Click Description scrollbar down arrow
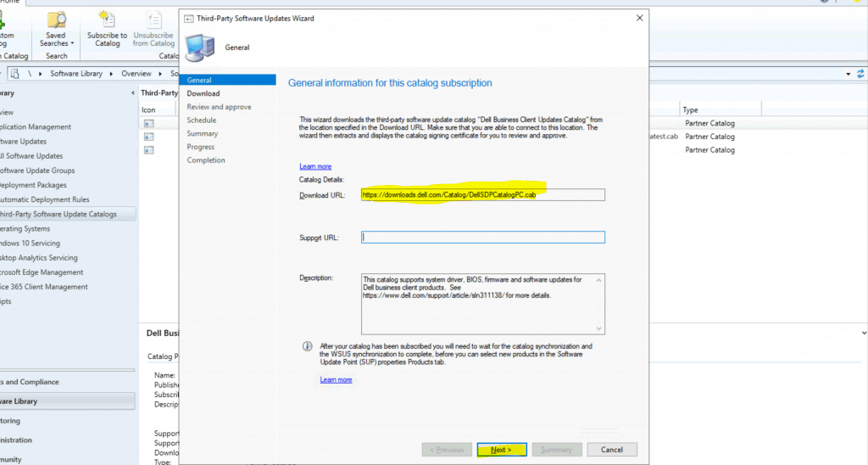The height and width of the screenshot is (465, 868). click(x=598, y=328)
